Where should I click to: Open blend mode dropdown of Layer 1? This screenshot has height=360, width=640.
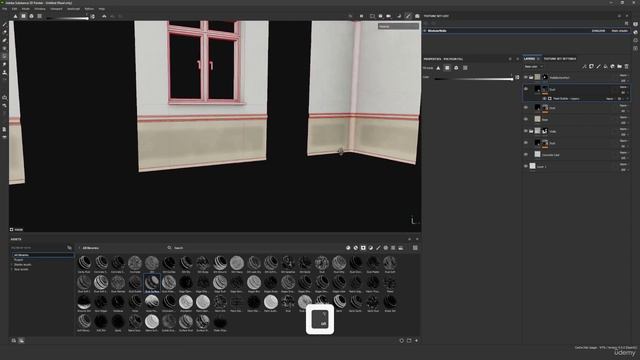click(x=623, y=164)
